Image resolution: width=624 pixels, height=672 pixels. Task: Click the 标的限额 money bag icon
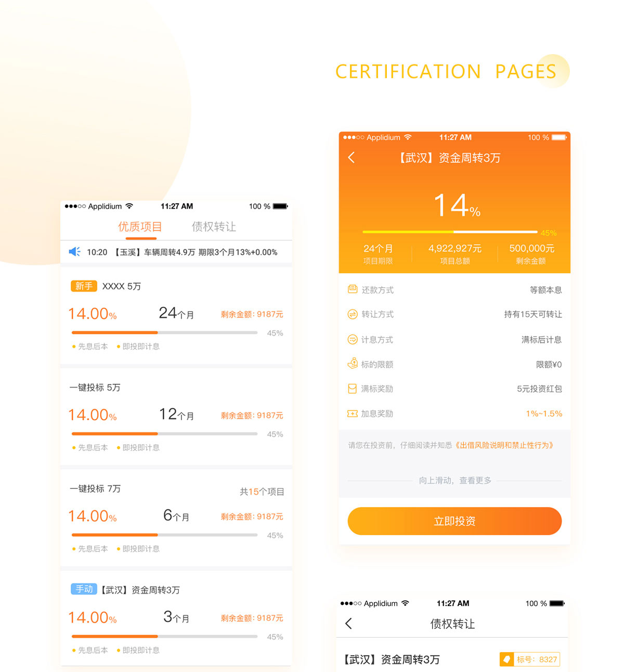coord(353,364)
